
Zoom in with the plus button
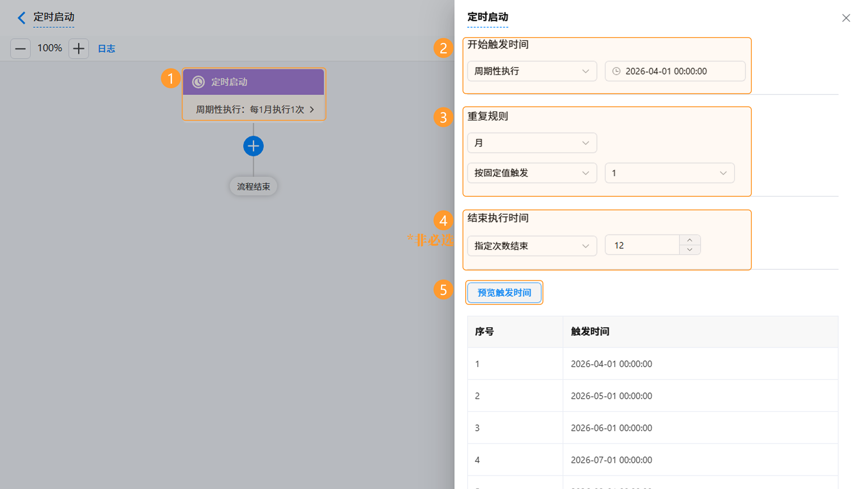tap(78, 49)
